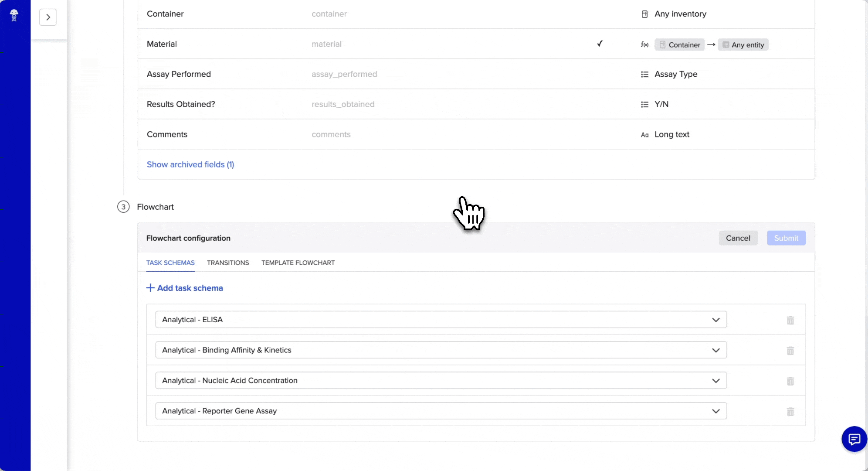The image size is (868, 471).
Task: Show archived fields
Action: point(190,164)
